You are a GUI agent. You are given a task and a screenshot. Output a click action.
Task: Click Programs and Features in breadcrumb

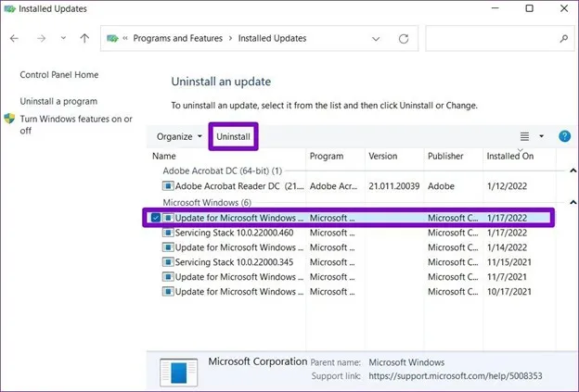tap(177, 39)
